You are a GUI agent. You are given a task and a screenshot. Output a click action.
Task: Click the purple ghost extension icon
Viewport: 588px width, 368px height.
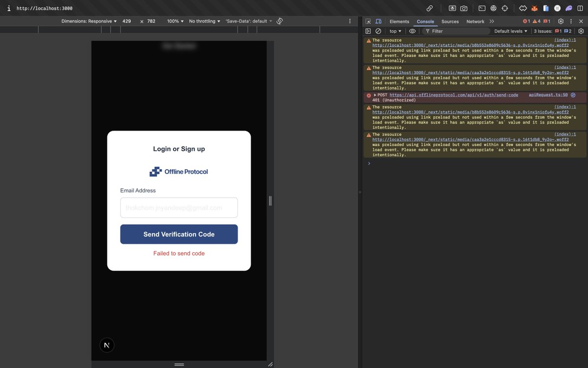coord(568,8)
